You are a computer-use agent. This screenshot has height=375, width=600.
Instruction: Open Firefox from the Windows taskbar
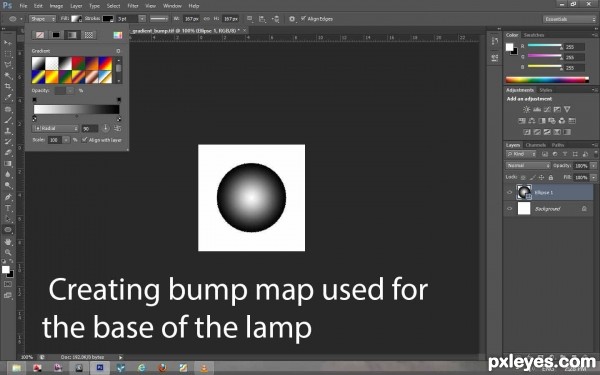pyautogui.click(x=163, y=368)
